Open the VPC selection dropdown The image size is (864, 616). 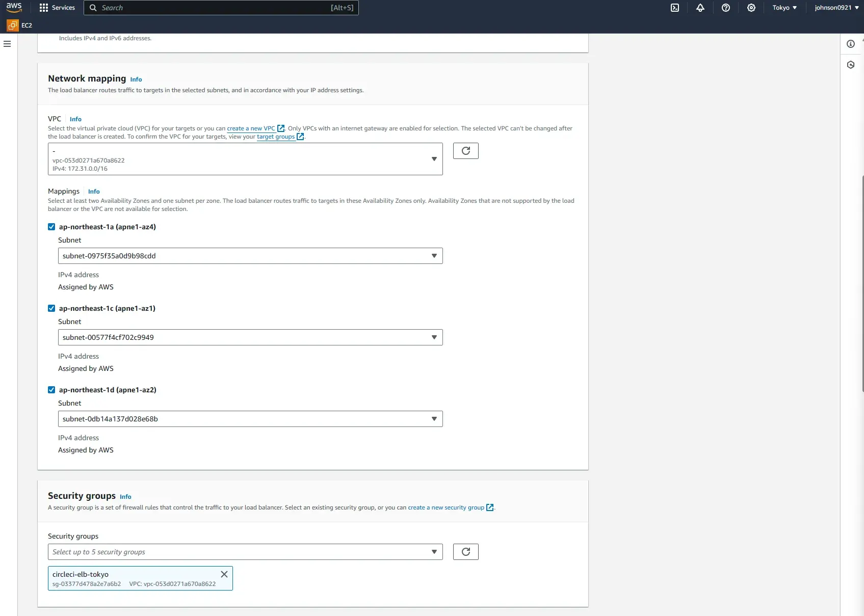click(x=434, y=158)
